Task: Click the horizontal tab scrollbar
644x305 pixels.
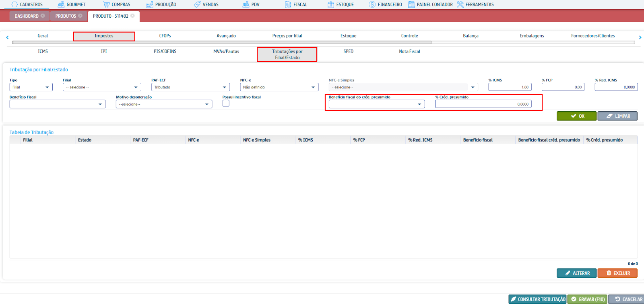Action: [x=222, y=42]
